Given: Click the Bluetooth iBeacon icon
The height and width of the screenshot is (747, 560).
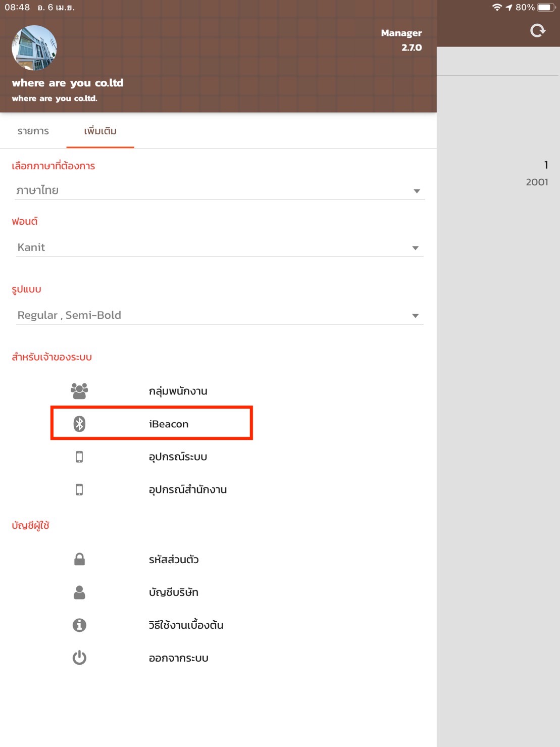Looking at the screenshot, I should 79,424.
